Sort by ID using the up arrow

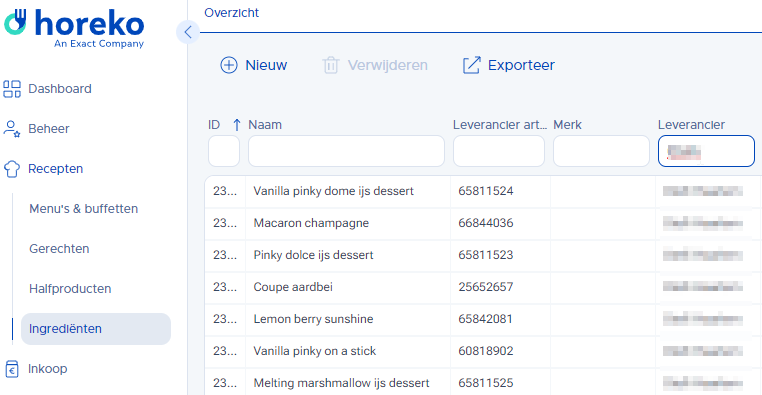click(x=236, y=125)
